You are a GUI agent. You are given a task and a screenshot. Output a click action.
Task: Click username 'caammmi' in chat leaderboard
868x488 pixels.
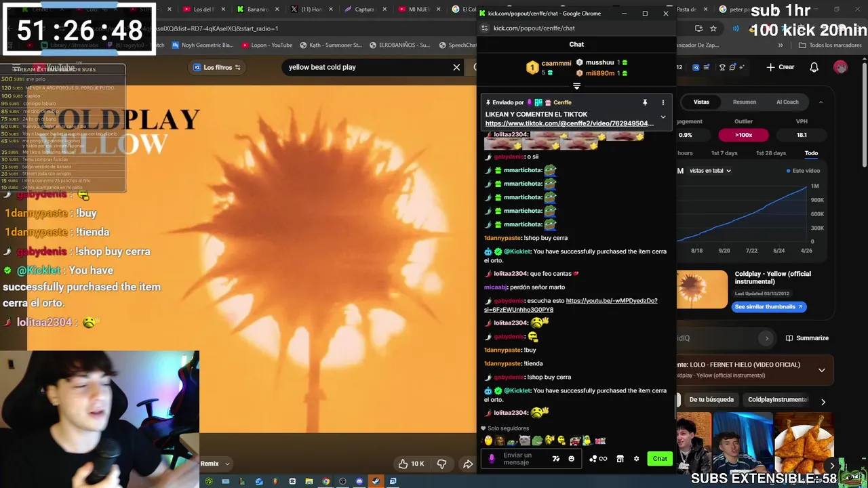tap(556, 64)
